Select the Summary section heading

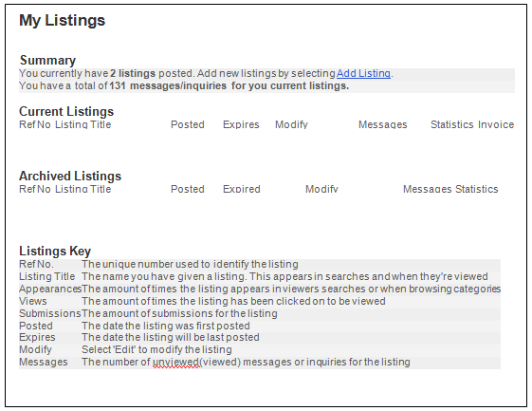coord(47,60)
